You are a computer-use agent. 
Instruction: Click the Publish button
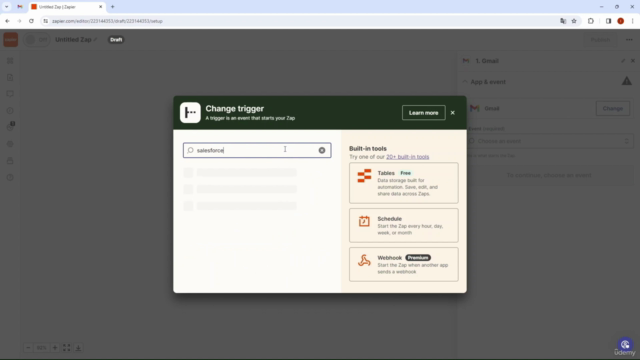(600, 40)
